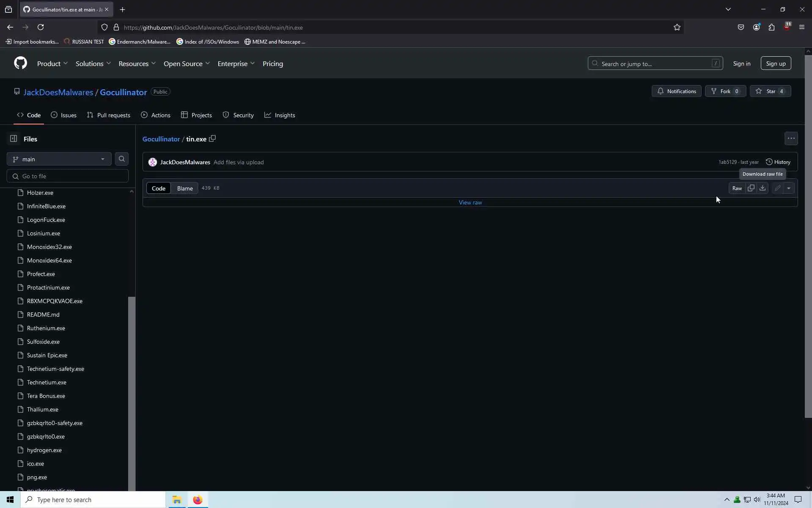Collapse the file tree side panel

[14, 139]
